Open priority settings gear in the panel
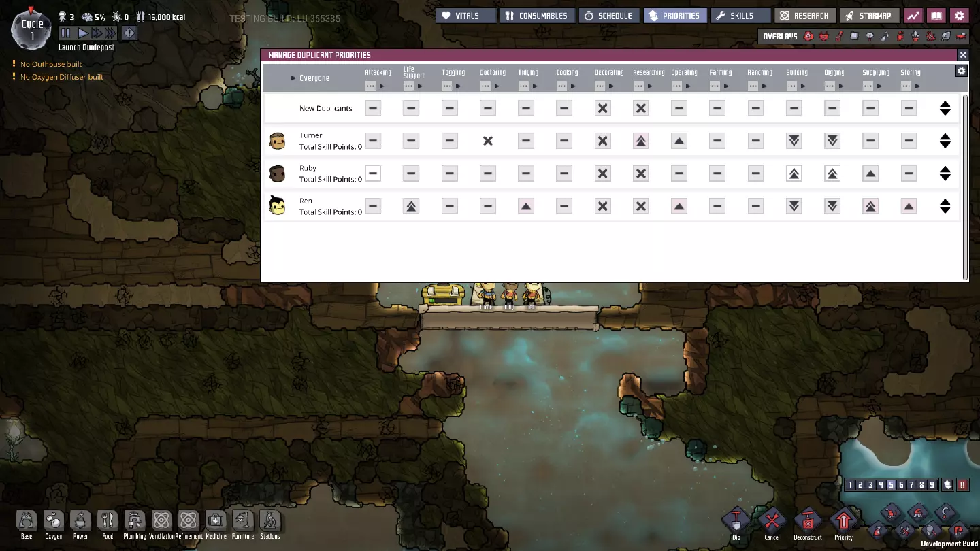The width and height of the screenshot is (980, 551). (x=961, y=71)
